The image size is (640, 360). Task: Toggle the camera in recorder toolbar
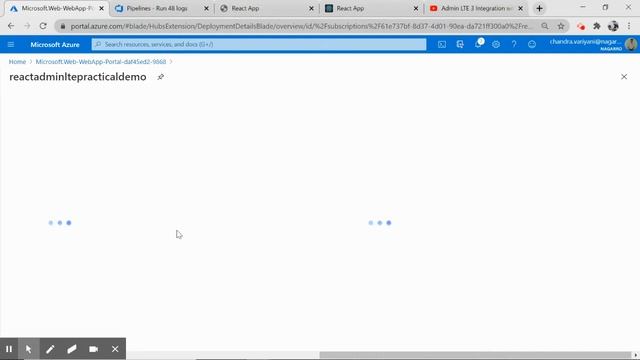click(93, 349)
